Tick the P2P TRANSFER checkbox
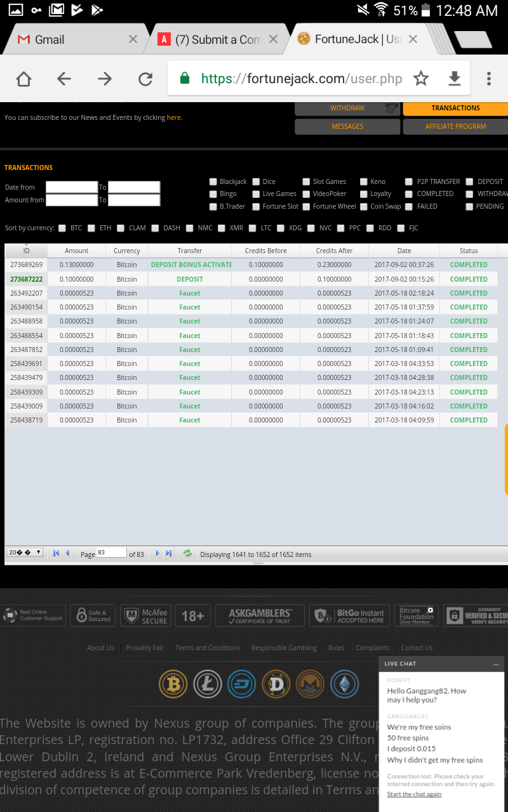Image resolution: width=508 pixels, height=812 pixels. pyautogui.click(x=410, y=181)
